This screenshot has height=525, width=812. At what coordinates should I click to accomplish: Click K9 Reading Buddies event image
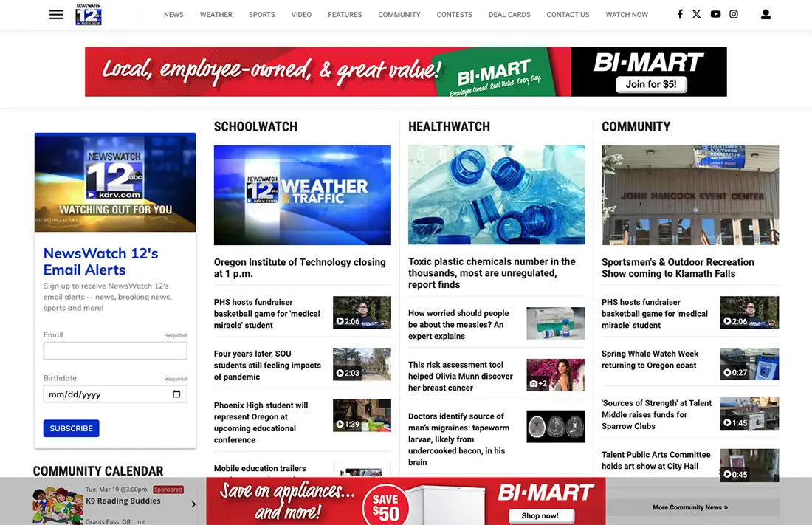tap(58, 505)
